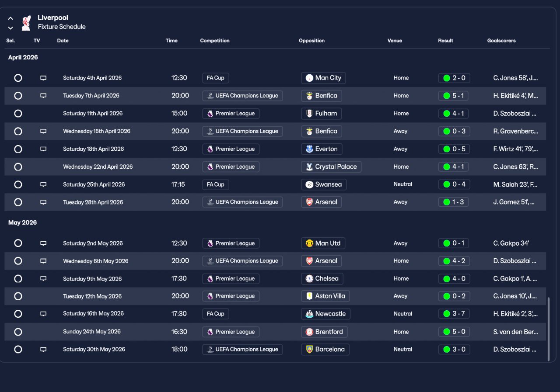The image size is (560, 392).
Task: Open Benfica from the 7th April fixture
Action: coord(322,96)
